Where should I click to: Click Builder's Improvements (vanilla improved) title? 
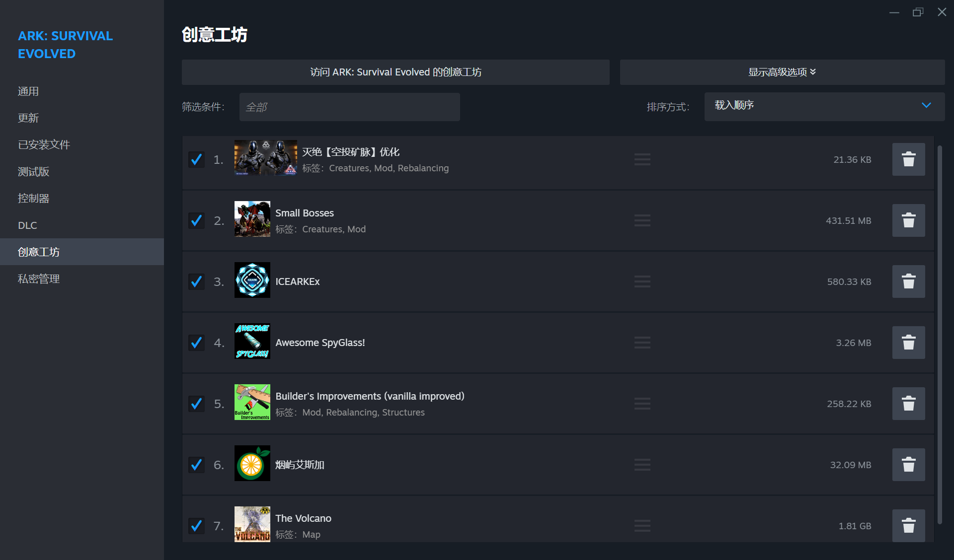(x=370, y=396)
